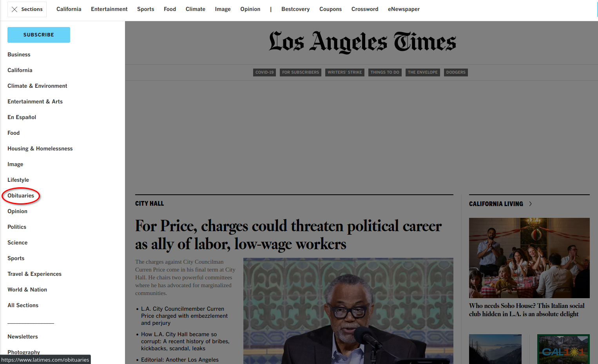Open Climate in top navigation

point(196,9)
